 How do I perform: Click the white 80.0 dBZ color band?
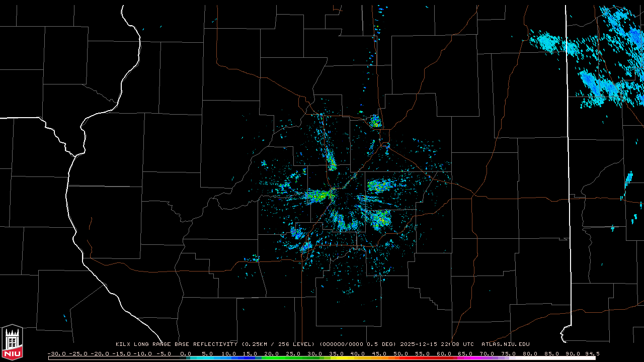(528, 358)
